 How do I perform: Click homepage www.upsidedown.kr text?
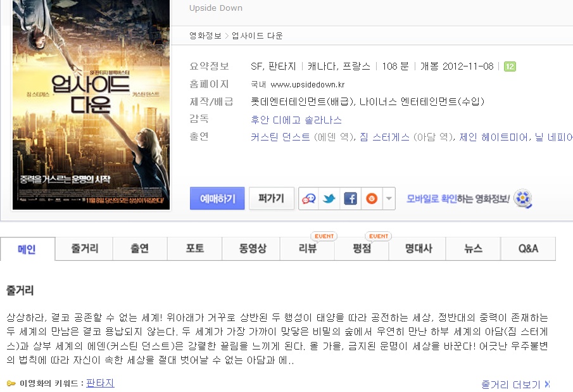307,84
